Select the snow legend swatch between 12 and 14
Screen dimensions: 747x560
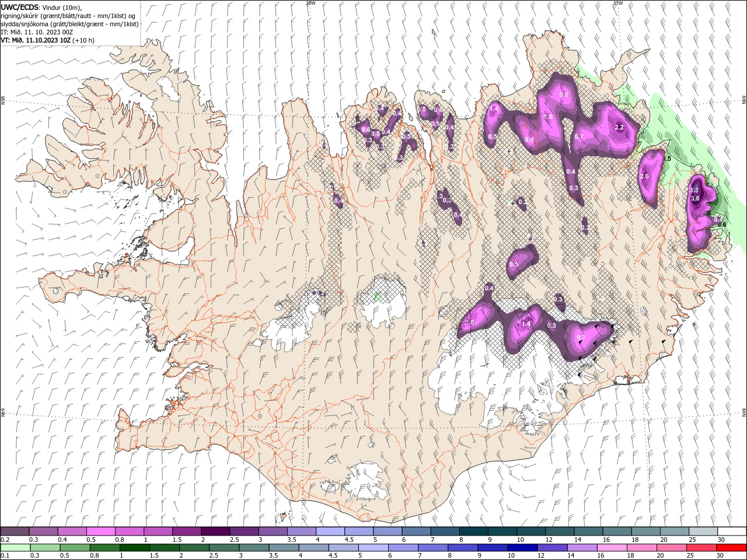pyautogui.click(x=560, y=531)
